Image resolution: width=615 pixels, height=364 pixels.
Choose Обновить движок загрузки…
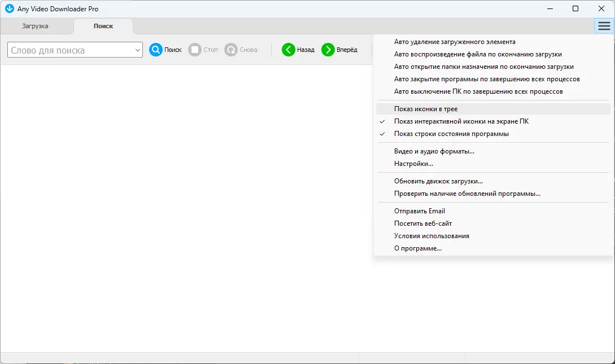494,181
